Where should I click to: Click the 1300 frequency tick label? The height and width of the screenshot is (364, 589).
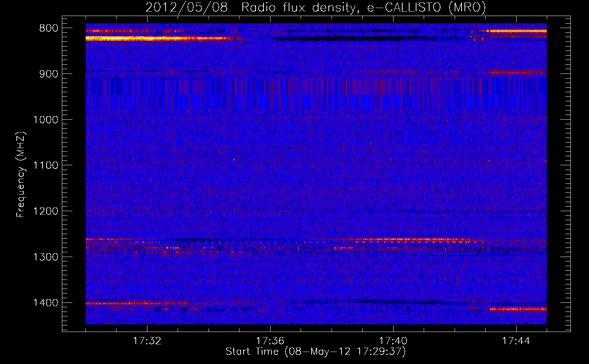(x=46, y=257)
